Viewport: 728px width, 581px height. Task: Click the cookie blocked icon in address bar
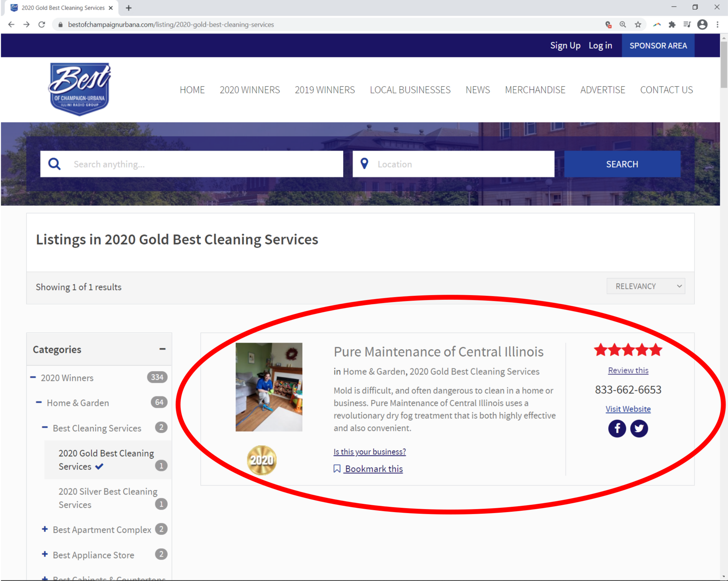click(x=608, y=25)
